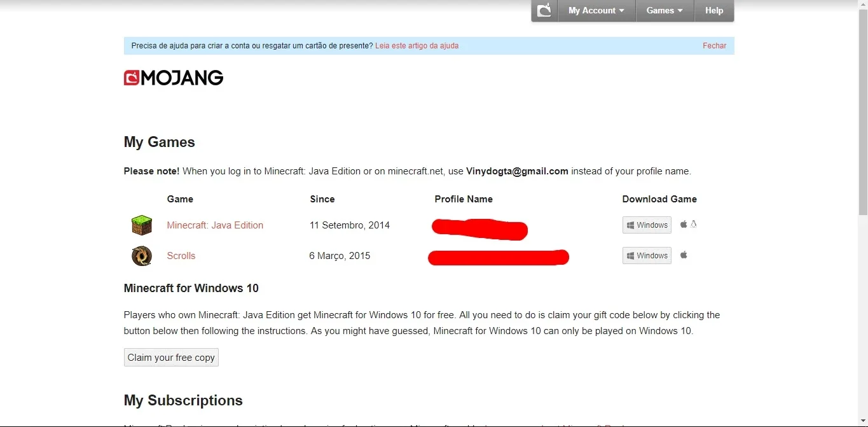Viewport: 868px width, 427px height.
Task: Download Scrolls for Mac via Apple icon
Action: [x=684, y=255]
